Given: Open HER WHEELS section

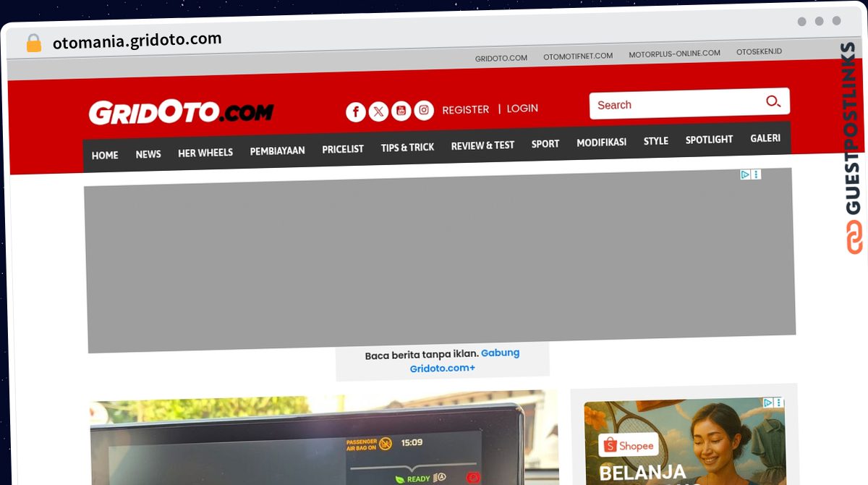Looking at the screenshot, I should point(205,152).
